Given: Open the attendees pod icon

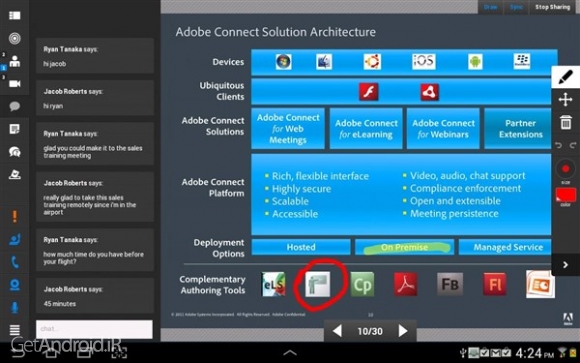Looking at the screenshot, I should [x=14, y=61].
